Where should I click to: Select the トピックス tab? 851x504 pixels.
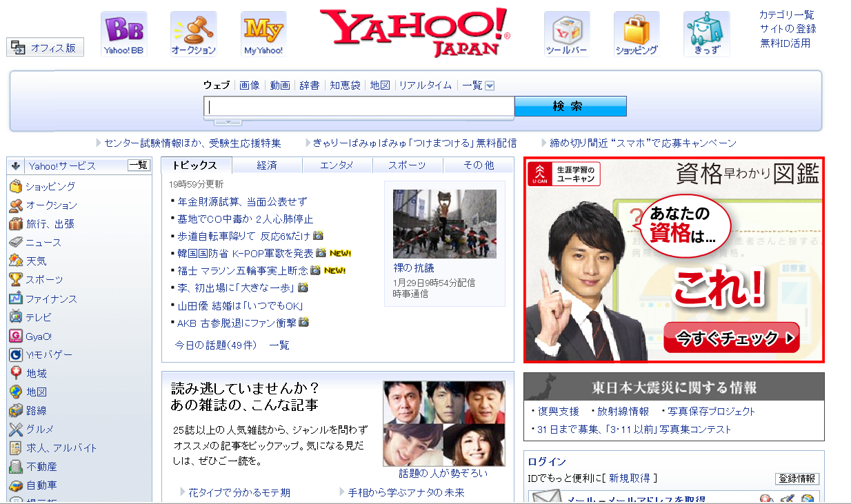[x=196, y=165]
